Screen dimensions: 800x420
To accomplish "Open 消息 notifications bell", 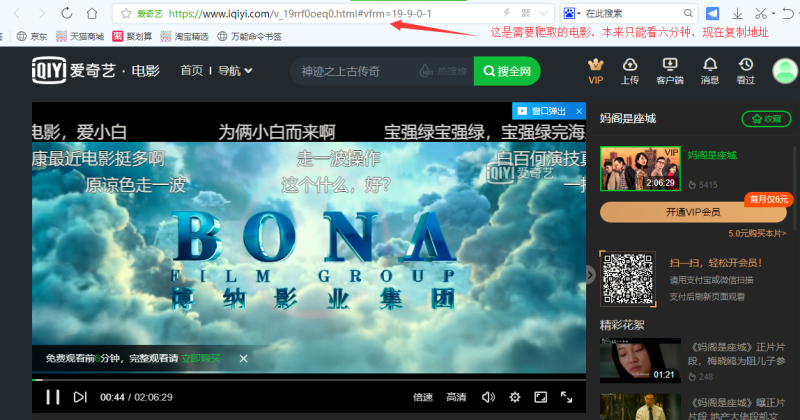I will 710,71.
